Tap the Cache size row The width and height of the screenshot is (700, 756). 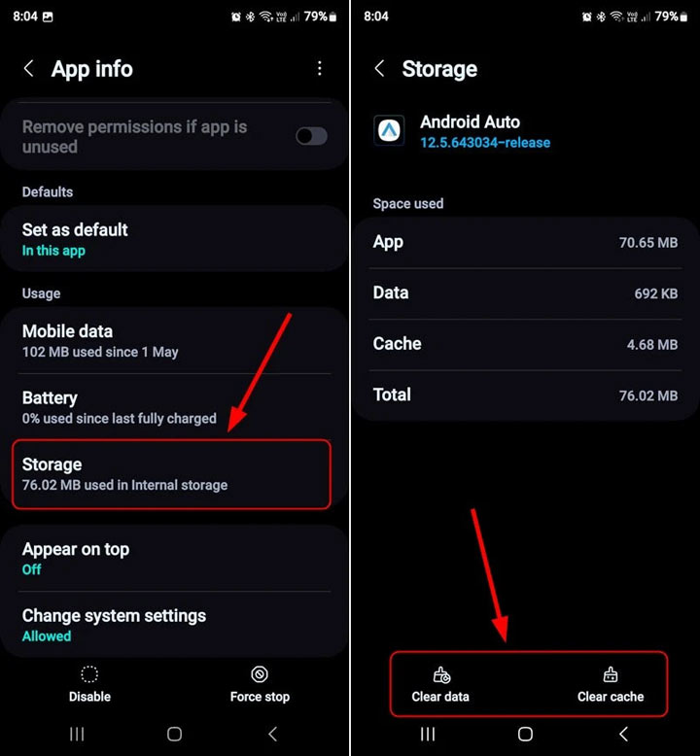tap(525, 344)
